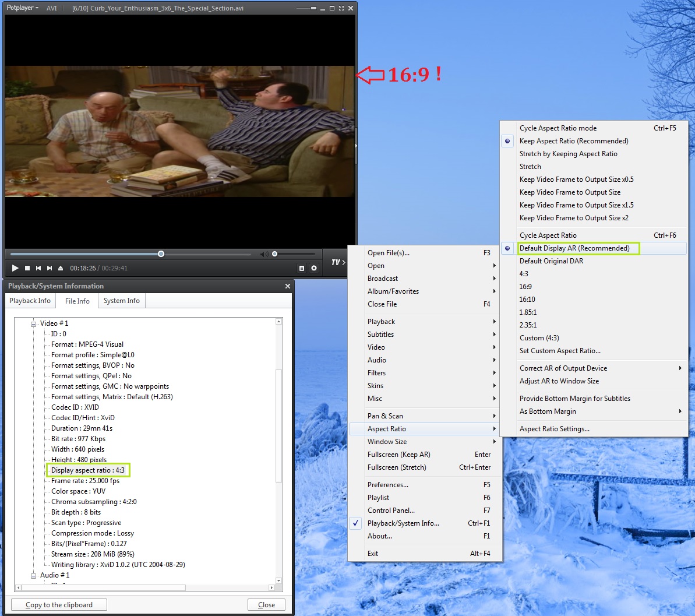Jump to the previous file button
The image size is (695, 616).
pyautogui.click(x=38, y=268)
